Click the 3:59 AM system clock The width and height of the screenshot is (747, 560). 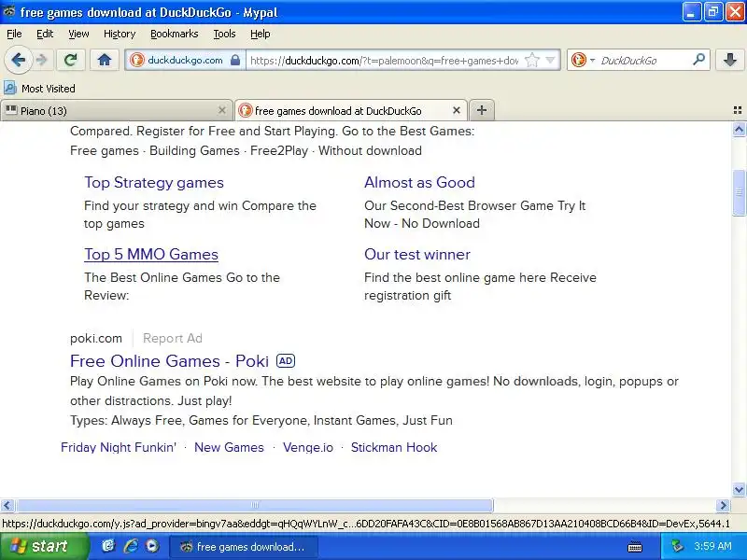pyautogui.click(x=712, y=546)
